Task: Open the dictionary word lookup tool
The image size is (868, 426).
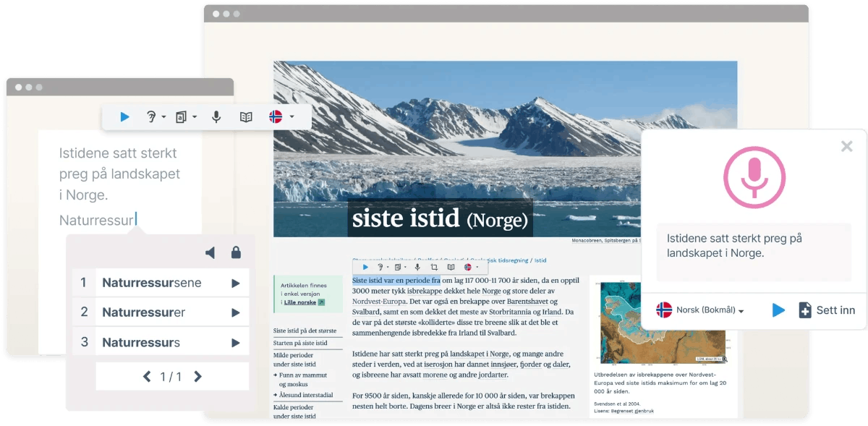Action: click(182, 116)
